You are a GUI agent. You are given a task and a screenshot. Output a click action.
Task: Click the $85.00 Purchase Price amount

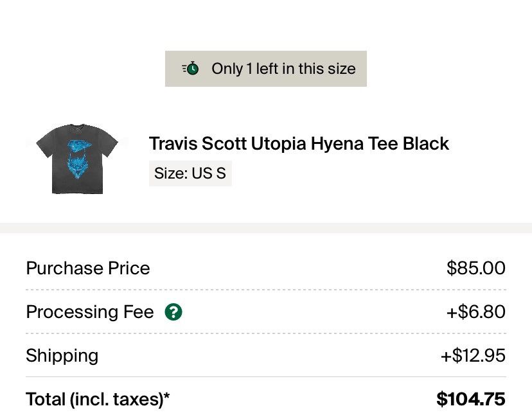pos(476,268)
